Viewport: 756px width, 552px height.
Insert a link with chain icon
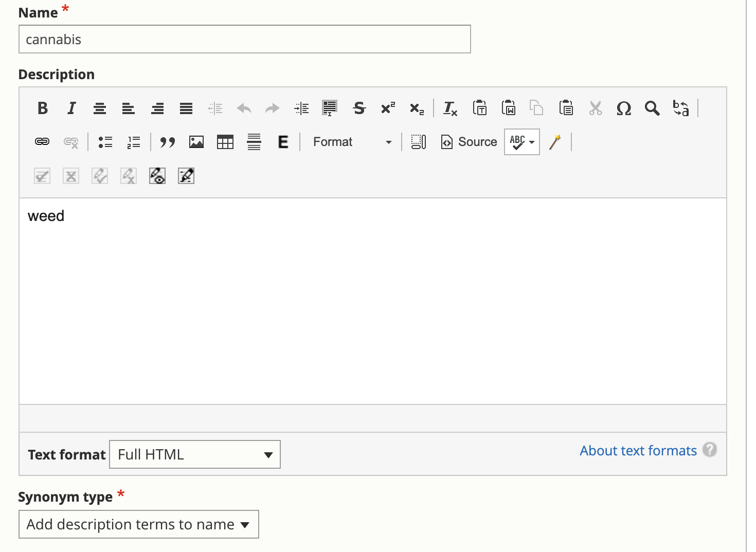(x=42, y=142)
